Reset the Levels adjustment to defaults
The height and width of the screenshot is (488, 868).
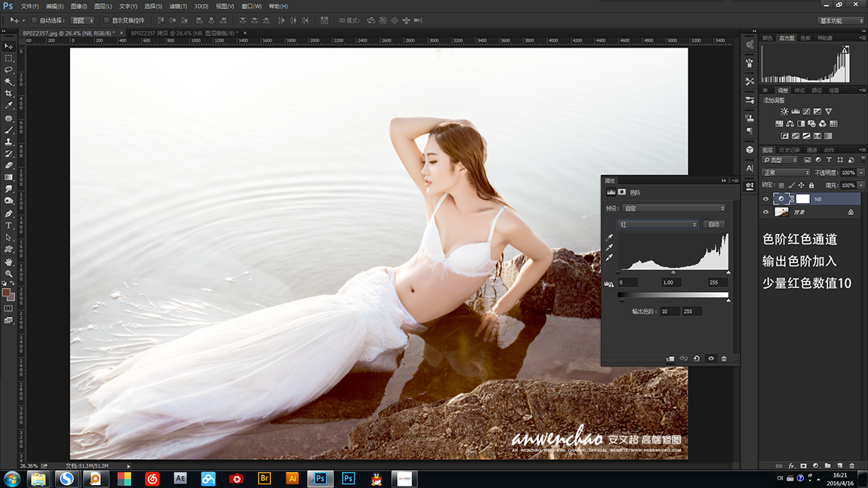pos(697,358)
